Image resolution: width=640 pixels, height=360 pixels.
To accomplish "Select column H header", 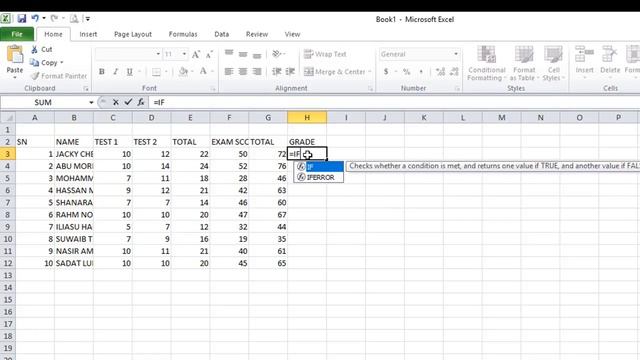I will pyautogui.click(x=307, y=118).
